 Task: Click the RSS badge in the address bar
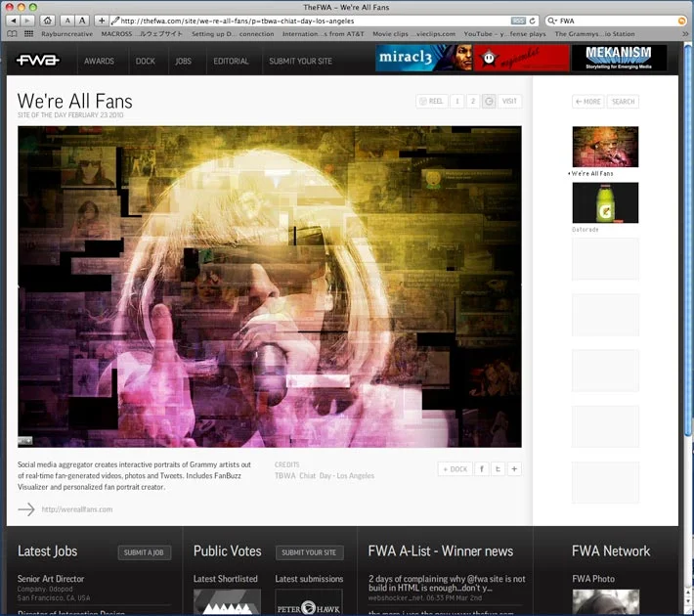518,21
